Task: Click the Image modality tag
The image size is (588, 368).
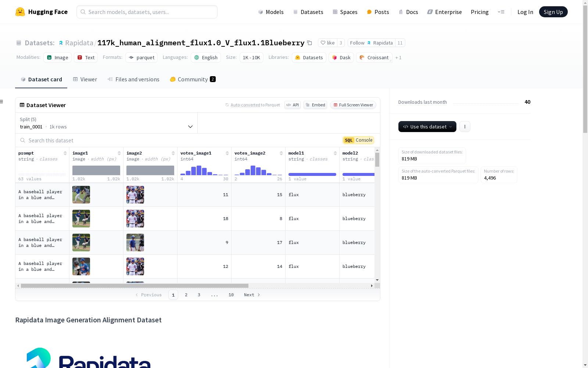Action: point(58,57)
